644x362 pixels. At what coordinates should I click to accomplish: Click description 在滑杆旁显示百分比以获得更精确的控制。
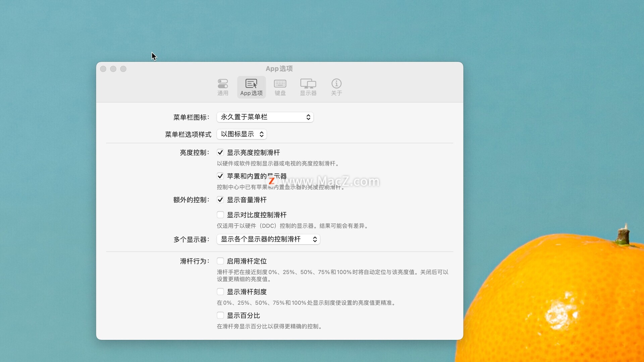click(270, 326)
